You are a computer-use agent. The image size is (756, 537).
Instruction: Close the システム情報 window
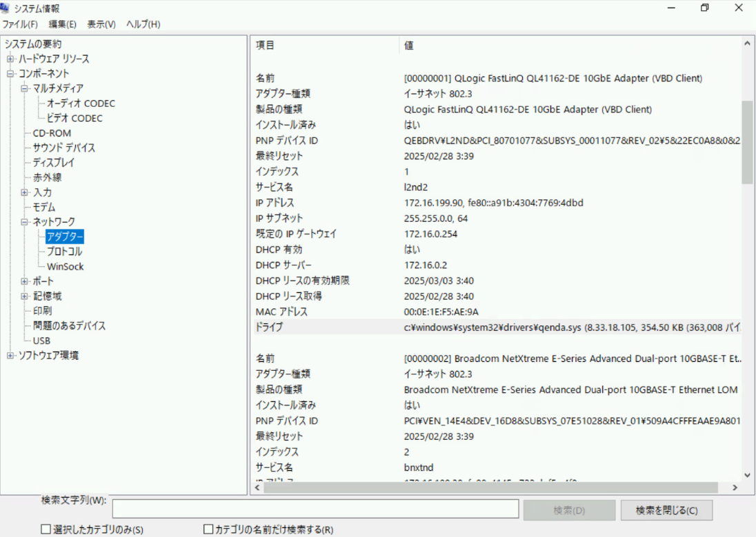coord(738,8)
